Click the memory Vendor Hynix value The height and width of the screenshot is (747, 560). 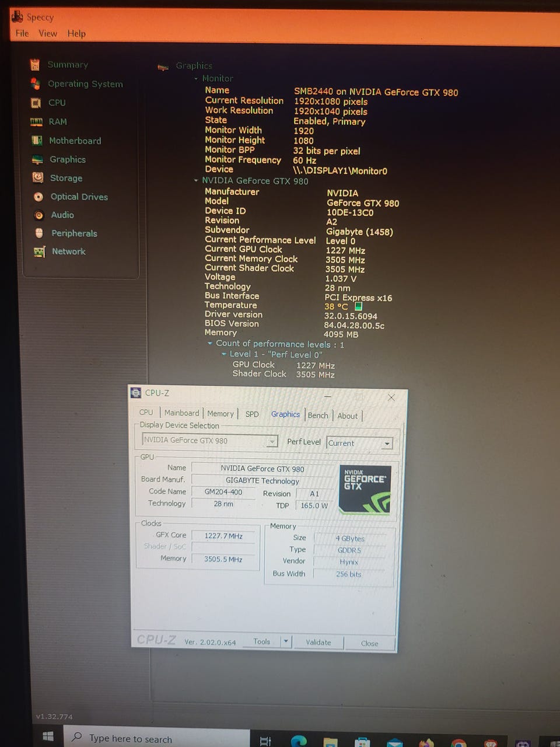(349, 562)
